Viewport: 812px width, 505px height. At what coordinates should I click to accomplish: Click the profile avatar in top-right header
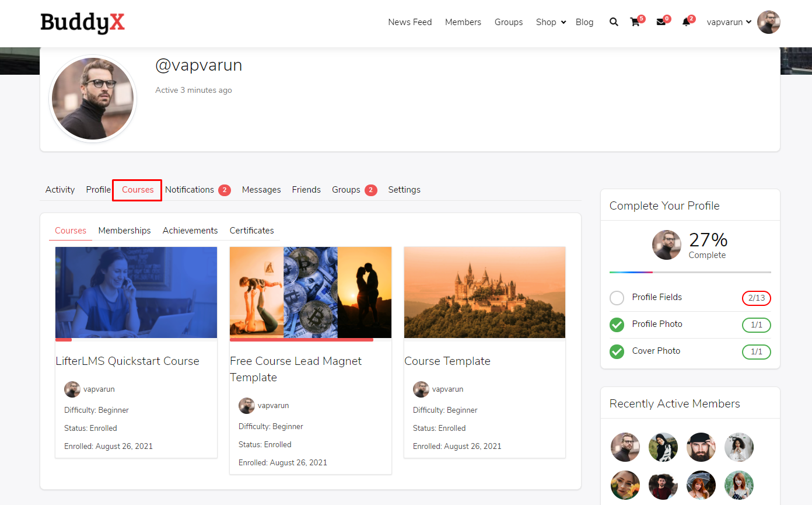[768, 22]
